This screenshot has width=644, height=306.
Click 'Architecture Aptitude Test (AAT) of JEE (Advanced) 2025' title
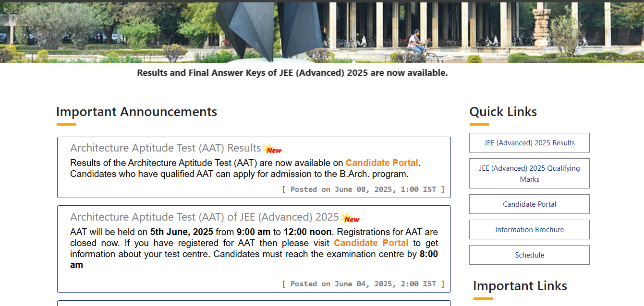pos(205,217)
